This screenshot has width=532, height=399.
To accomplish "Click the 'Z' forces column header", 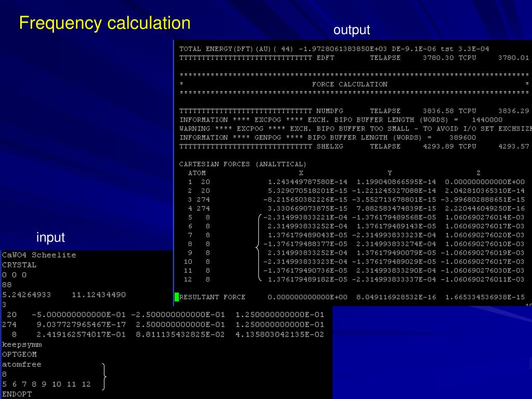I will pyautogui.click(x=478, y=173).
